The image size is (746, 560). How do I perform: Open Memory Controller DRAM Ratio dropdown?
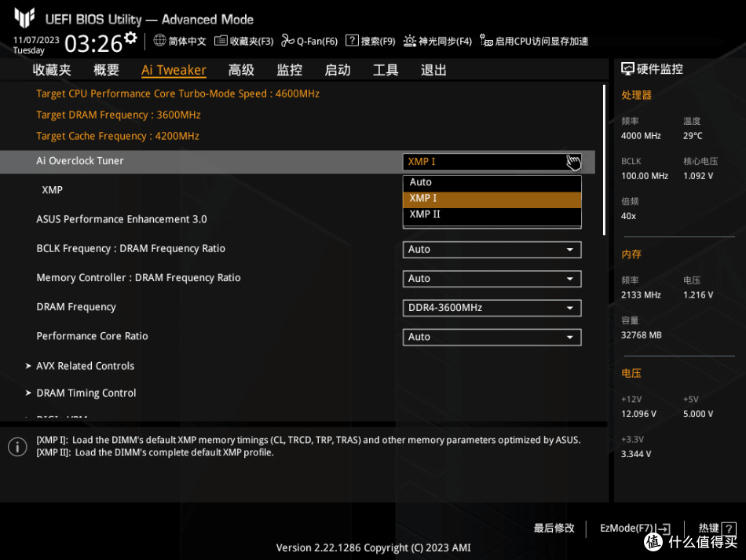tap(492, 279)
